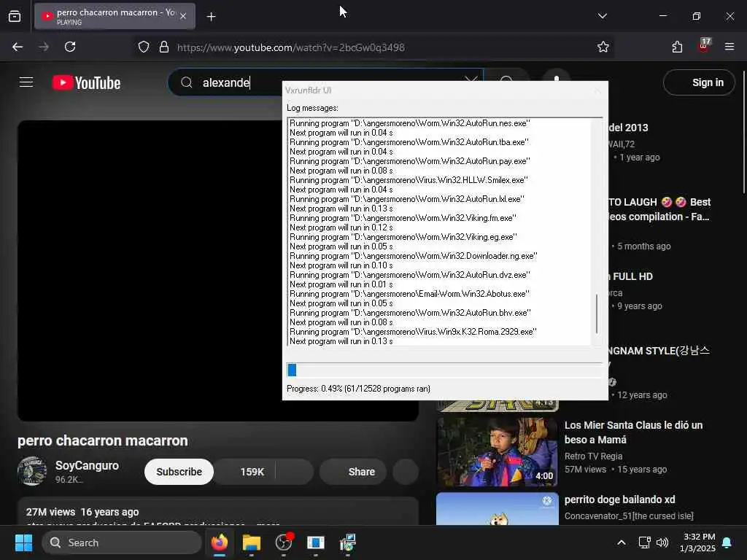The image size is (747, 560).
Task: Open OBS Studio taskbar icon
Action: (x=284, y=542)
